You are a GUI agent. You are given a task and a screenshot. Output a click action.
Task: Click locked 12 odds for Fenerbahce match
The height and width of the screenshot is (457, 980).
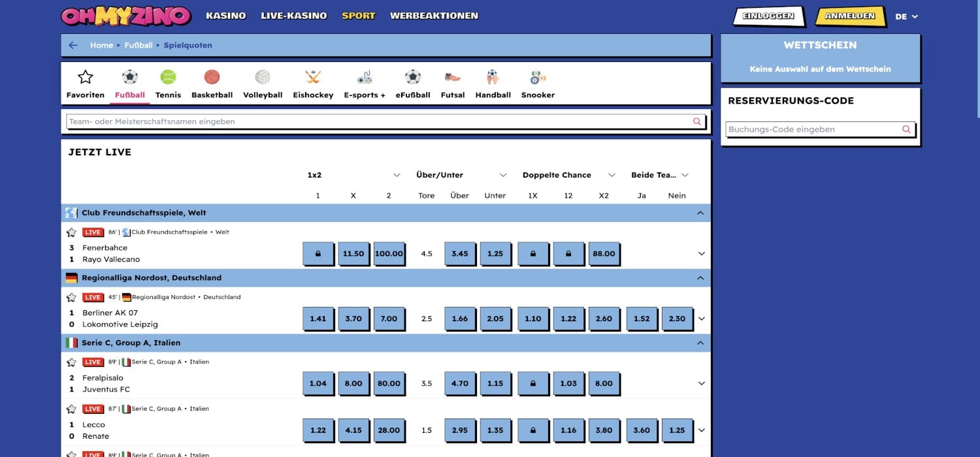pyautogui.click(x=568, y=254)
